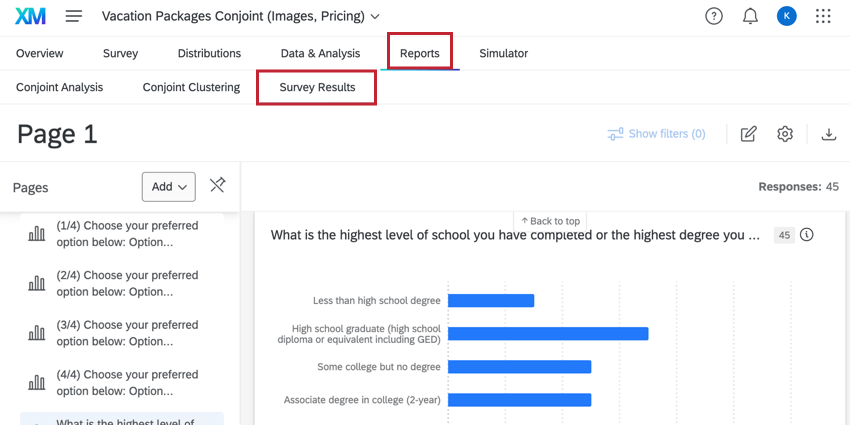Open the hamburger navigation menu
Image resolution: width=850 pixels, height=425 pixels.
tap(74, 16)
